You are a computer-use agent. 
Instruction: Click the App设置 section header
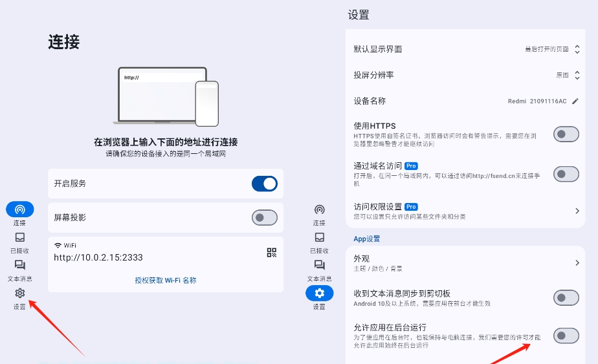[x=366, y=239]
